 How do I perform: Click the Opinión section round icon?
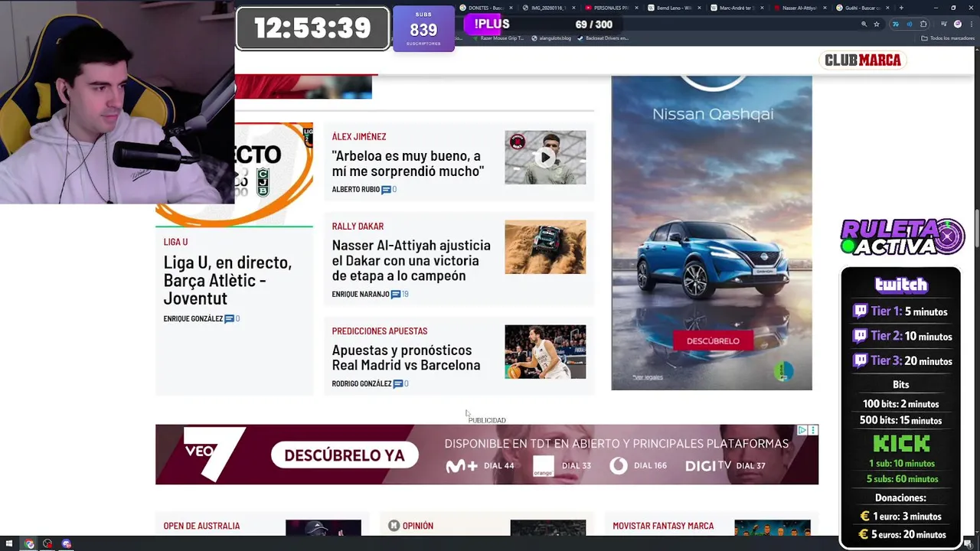394,526
